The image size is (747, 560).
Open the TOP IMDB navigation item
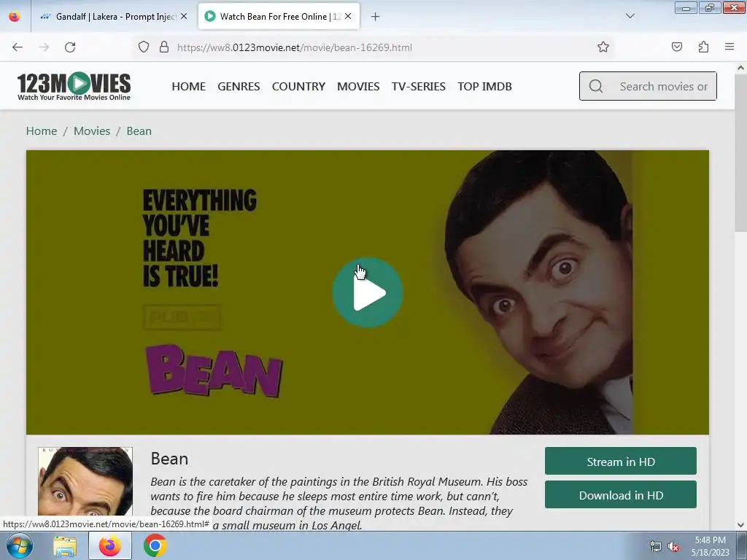(x=485, y=87)
